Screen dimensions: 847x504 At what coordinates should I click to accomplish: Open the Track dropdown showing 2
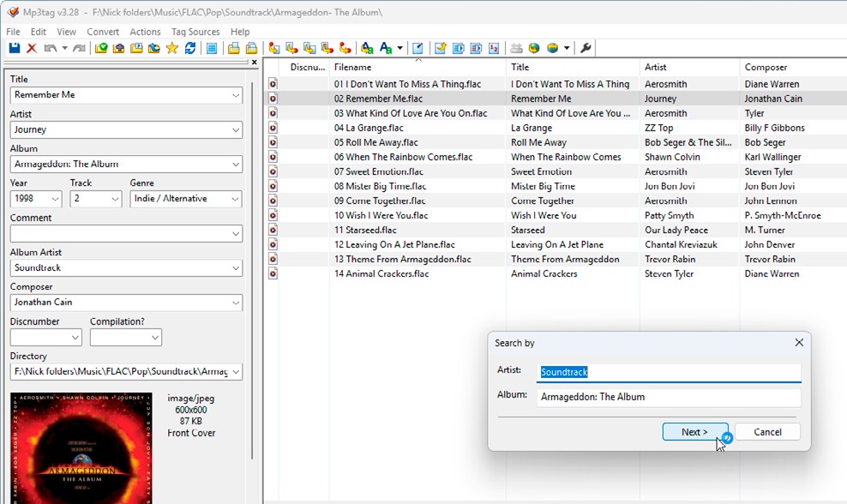tap(115, 199)
